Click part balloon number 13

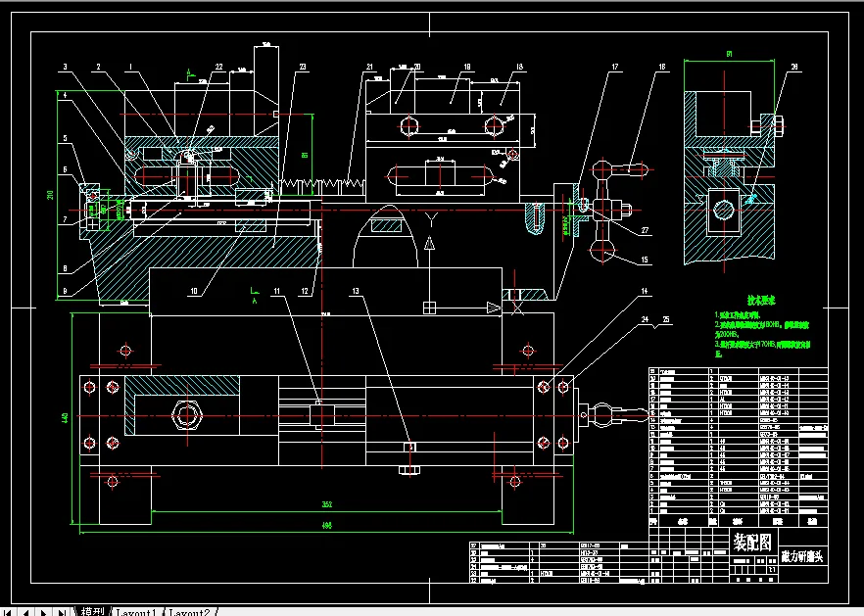pos(356,291)
